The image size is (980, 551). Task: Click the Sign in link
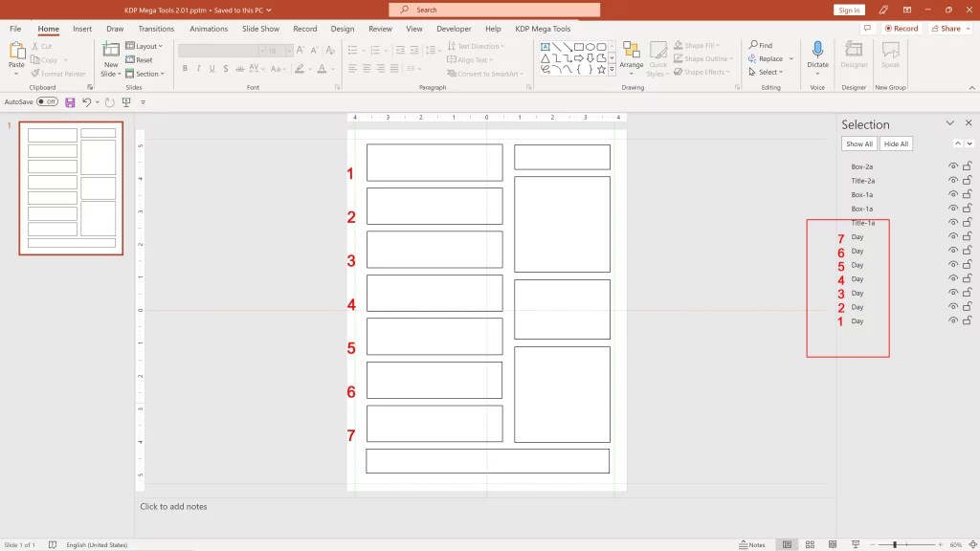tap(850, 10)
